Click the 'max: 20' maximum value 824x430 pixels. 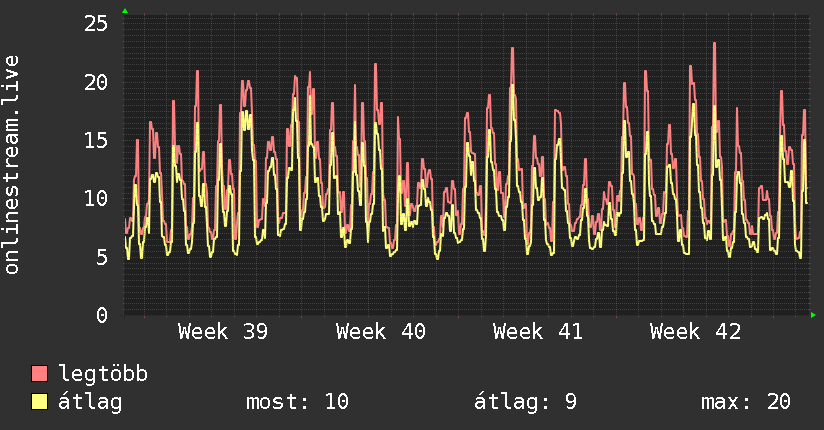click(746, 402)
